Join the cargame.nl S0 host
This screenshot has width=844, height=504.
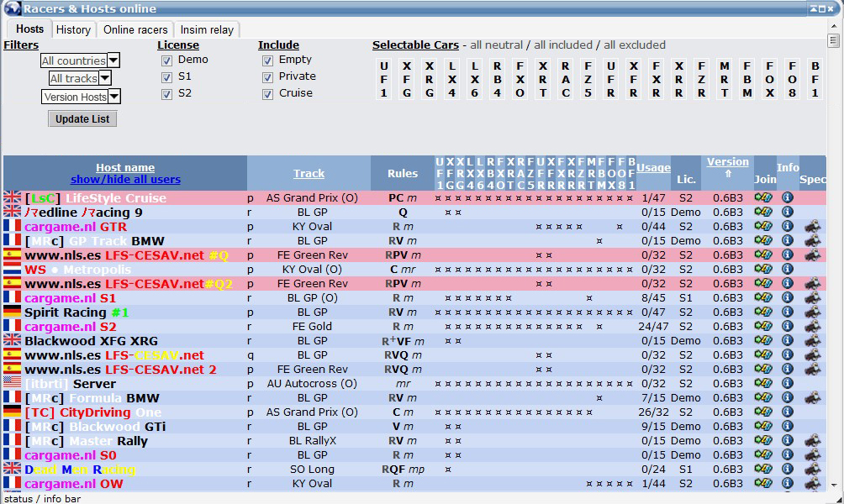[x=763, y=455]
